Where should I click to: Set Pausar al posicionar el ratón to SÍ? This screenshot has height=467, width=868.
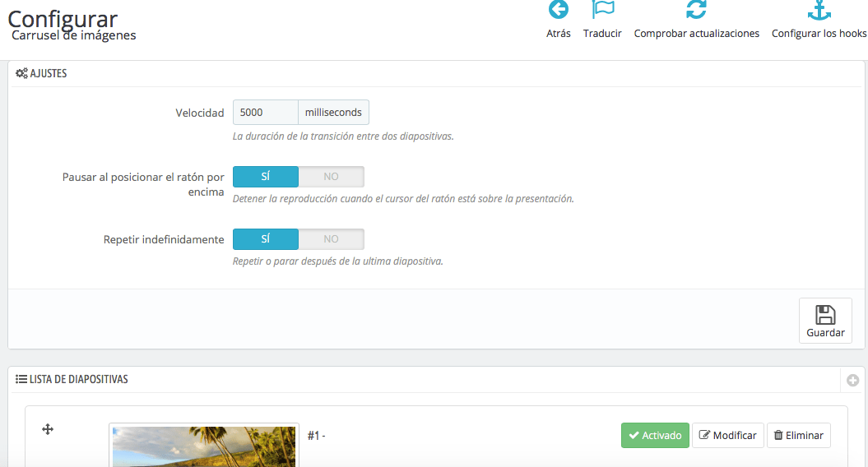coord(265,177)
